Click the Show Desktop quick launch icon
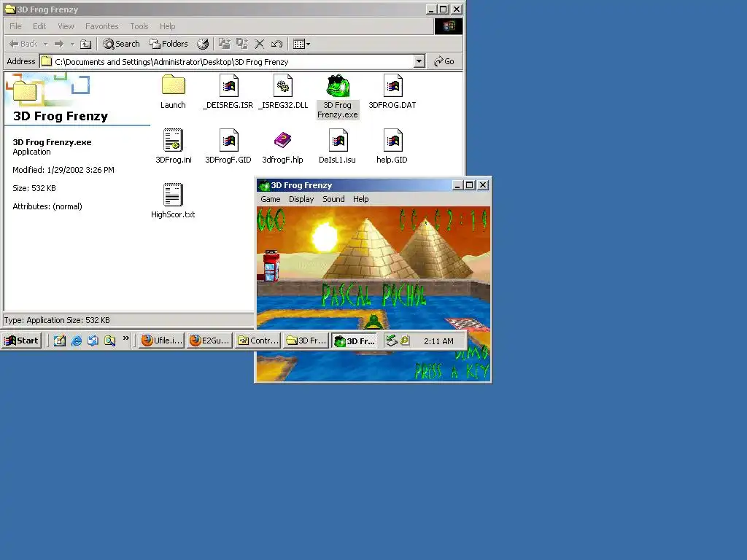 click(x=60, y=341)
